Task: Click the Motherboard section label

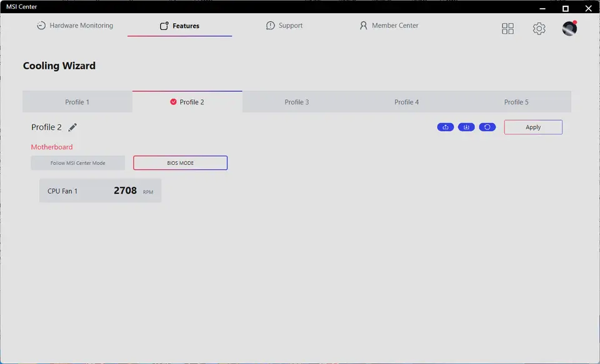Action: (52, 147)
